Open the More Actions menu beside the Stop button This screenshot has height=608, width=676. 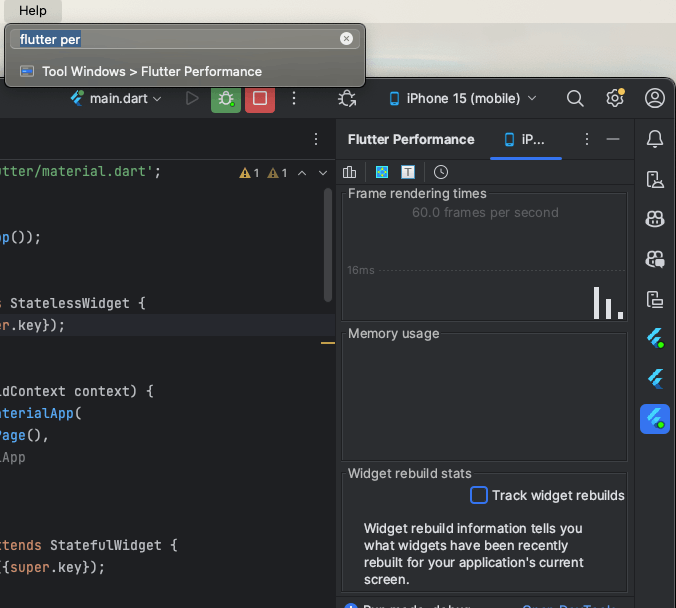(x=294, y=99)
